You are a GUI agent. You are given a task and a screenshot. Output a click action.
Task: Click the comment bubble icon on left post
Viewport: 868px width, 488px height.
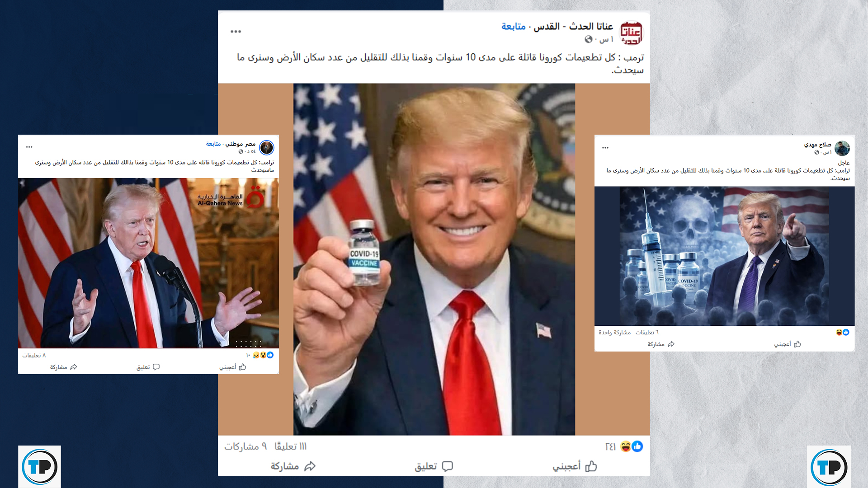tap(156, 367)
